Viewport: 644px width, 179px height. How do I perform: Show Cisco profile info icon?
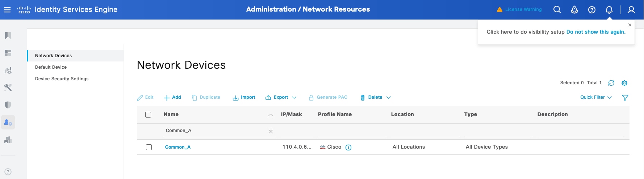tap(348, 148)
